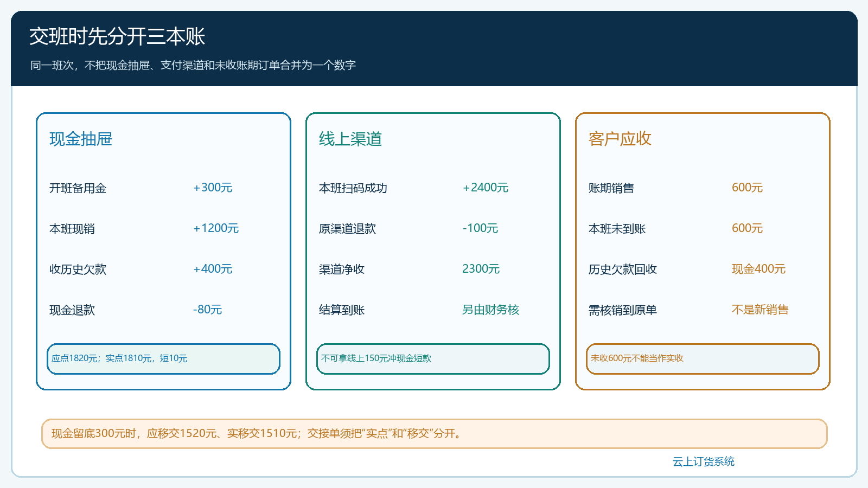The height and width of the screenshot is (488, 868).
Task: Click the 现金400元 历史欠款回收 value
Action: (x=759, y=269)
